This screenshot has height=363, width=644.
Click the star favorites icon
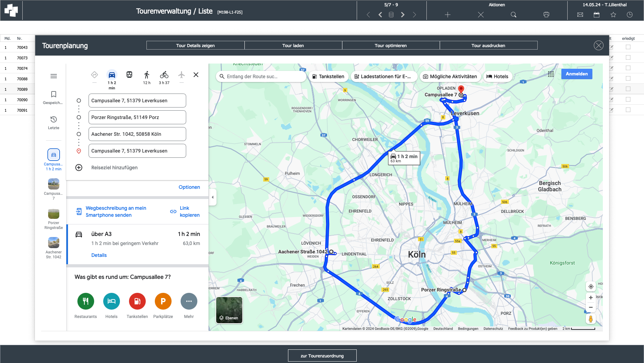tap(613, 15)
